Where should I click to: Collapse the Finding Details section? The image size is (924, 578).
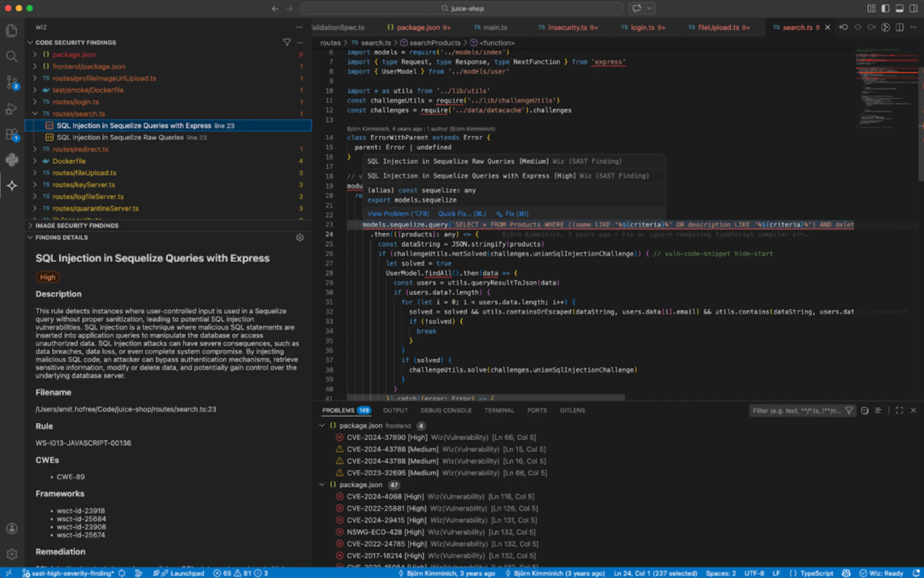click(31, 237)
